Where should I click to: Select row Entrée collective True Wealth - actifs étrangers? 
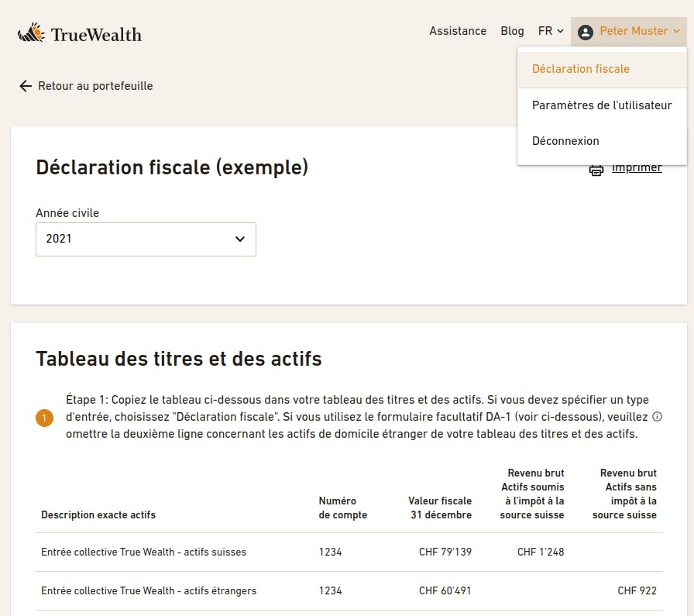[x=349, y=590]
